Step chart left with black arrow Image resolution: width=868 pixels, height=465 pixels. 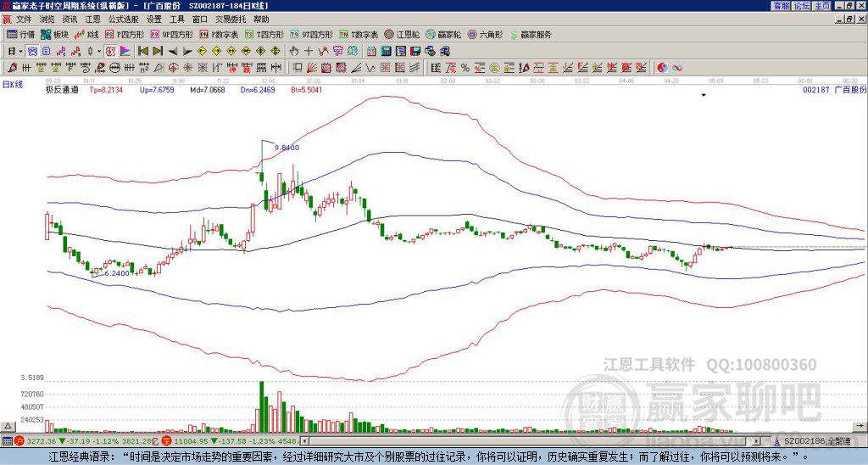point(173,52)
